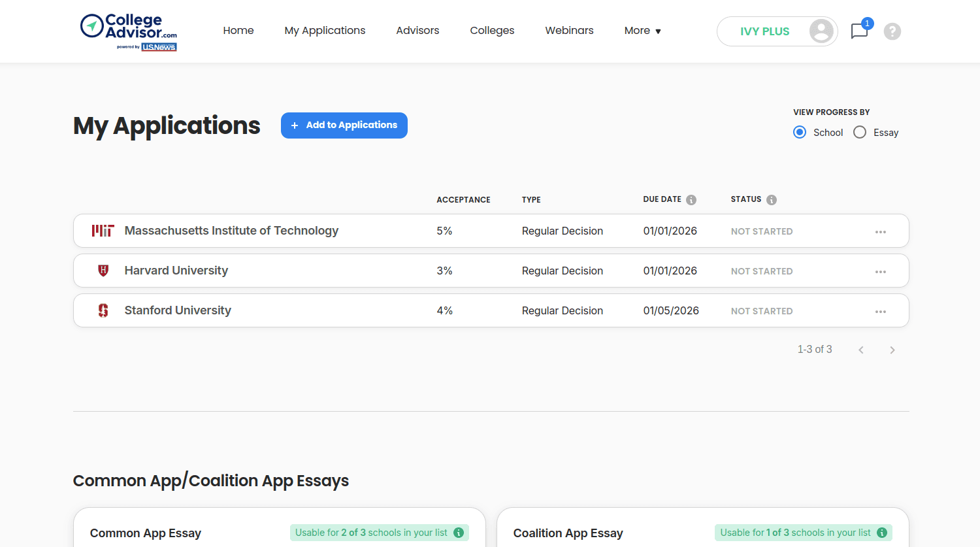
Task: Click the CollegeAdvisor.com logo
Action: (129, 32)
